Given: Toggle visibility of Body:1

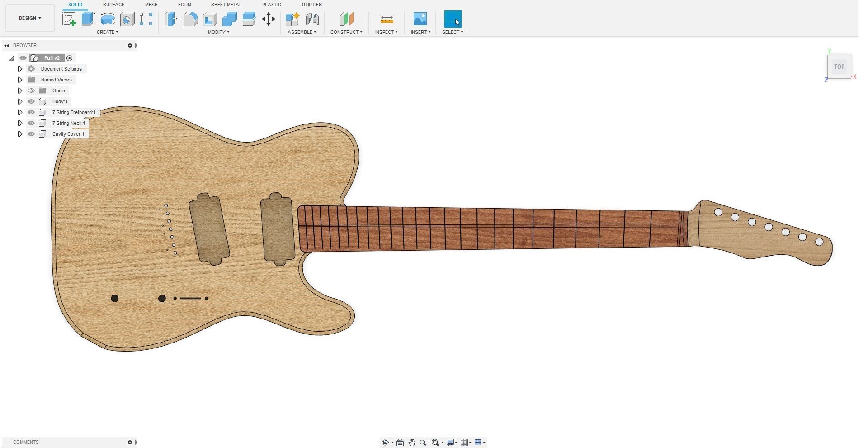Looking at the screenshot, I should [x=31, y=101].
